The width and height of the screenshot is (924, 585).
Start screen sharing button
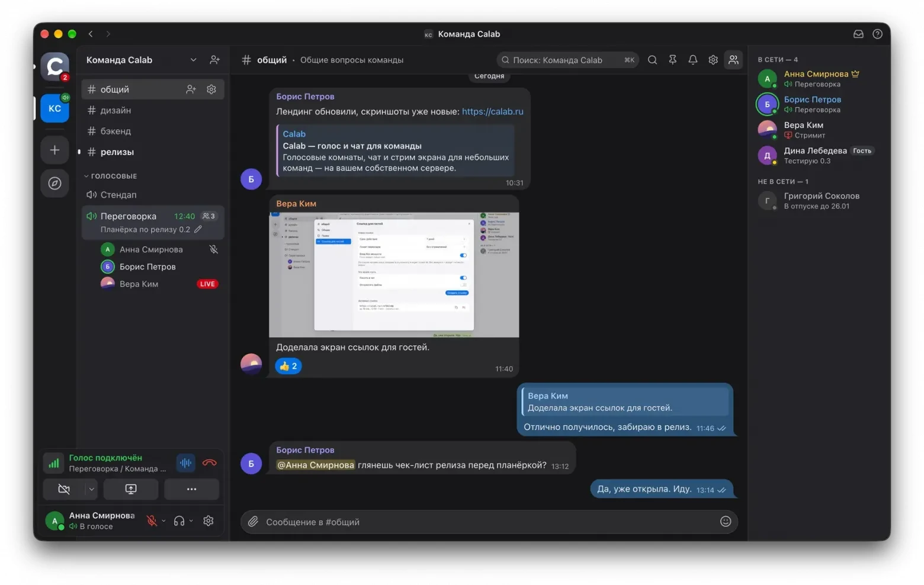point(131,489)
